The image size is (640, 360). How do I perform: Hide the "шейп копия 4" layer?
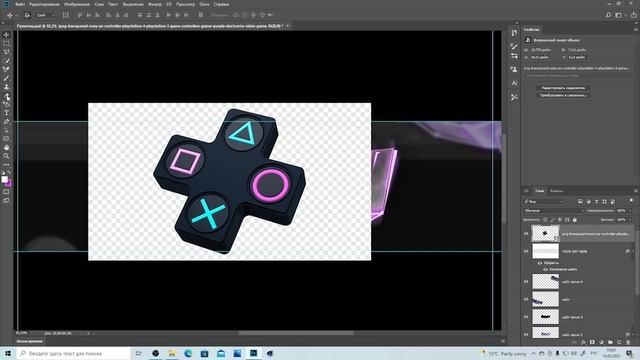526,282
